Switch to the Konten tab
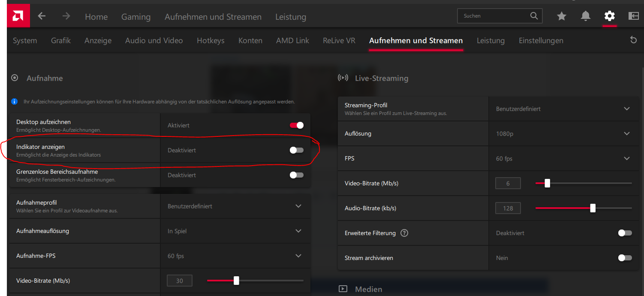Screen dimensions: 644x296 [250, 40]
